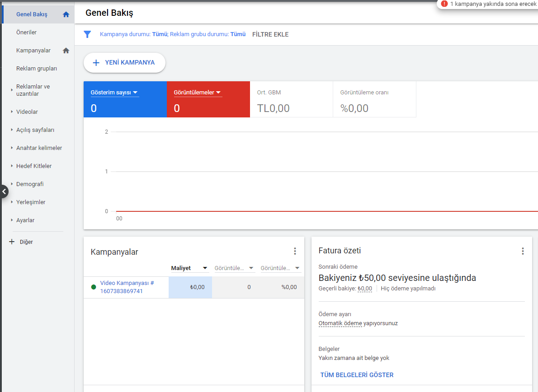Expand Reklamlar ve uzantılar section
Viewport: 538px width, 392px height.
click(x=12, y=90)
